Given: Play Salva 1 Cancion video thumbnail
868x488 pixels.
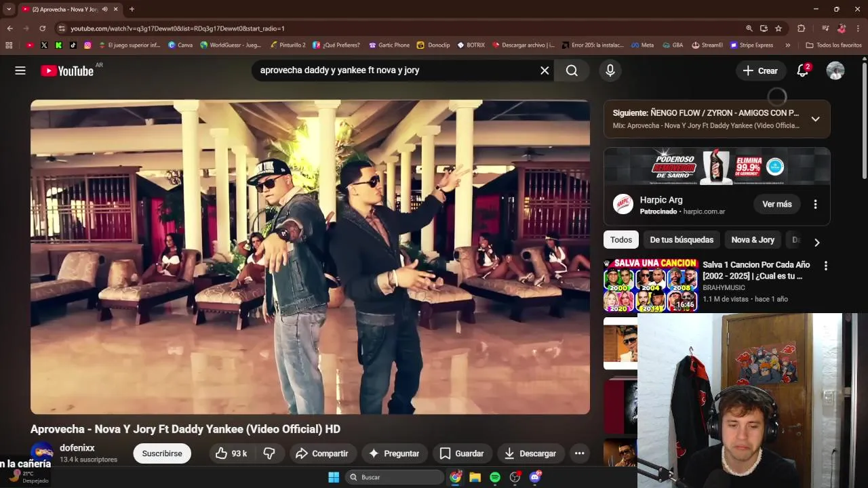Looking at the screenshot, I should [x=650, y=285].
